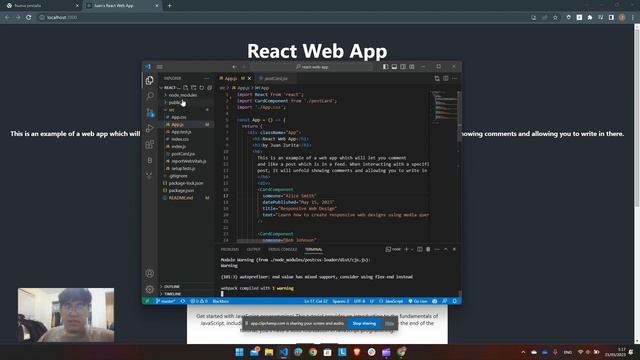640x360 pixels.
Task: Open notifications bell in VS Code status bar
Action: 454,301
